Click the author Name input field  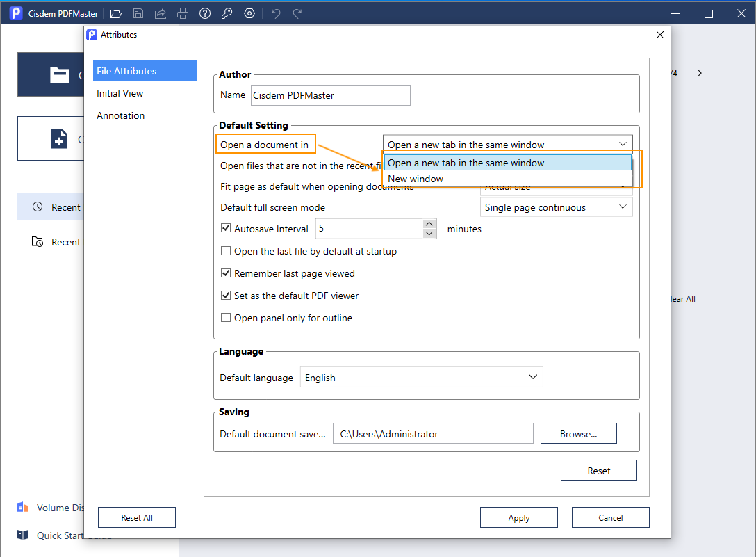click(x=331, y=95)
